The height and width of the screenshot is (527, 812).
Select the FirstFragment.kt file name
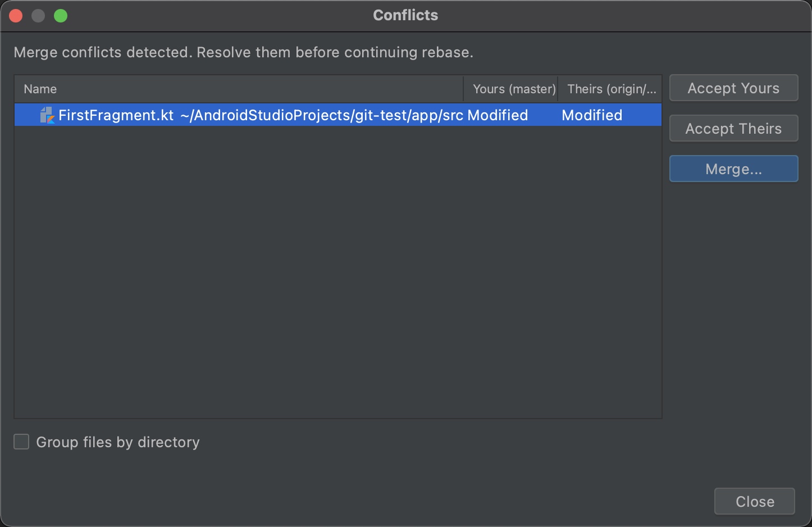[116, 115]
